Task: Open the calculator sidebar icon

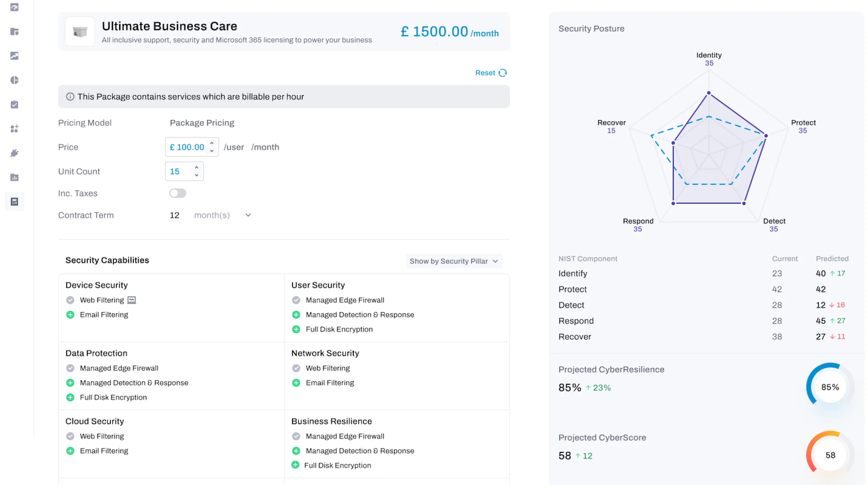Action: (x=14, y=202)
